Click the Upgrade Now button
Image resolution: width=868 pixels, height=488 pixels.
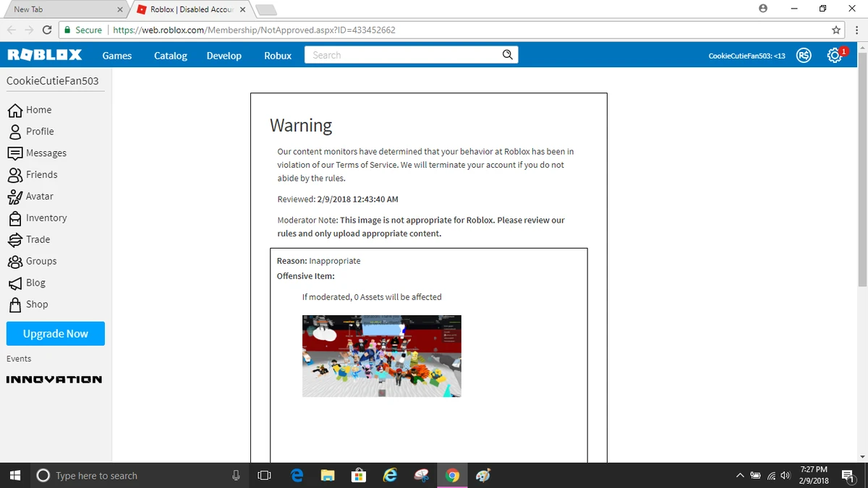pos(55,333)
